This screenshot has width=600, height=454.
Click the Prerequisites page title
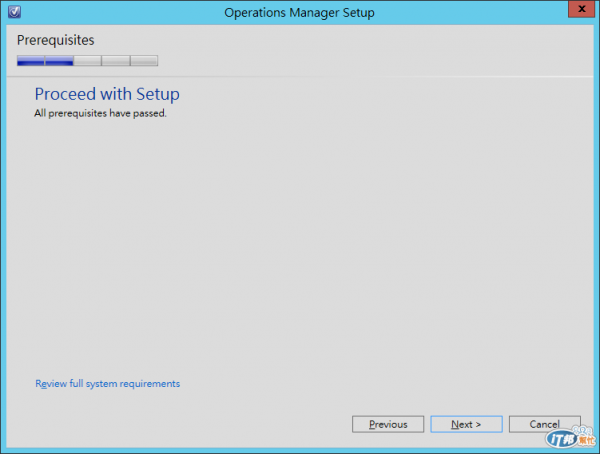55,40
